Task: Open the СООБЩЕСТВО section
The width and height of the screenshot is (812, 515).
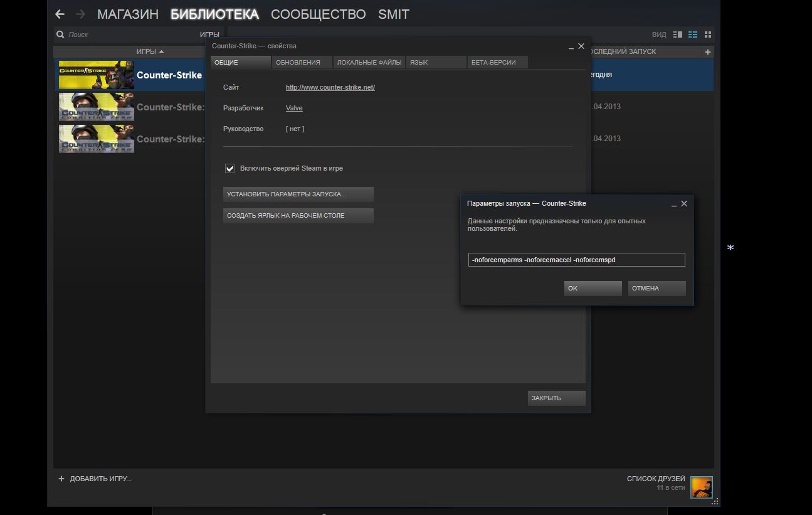Action: pos(319,14)
